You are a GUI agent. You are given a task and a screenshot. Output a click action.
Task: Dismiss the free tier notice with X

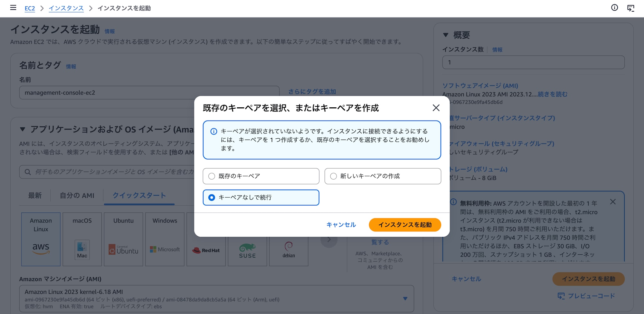(x=613, y=202)
